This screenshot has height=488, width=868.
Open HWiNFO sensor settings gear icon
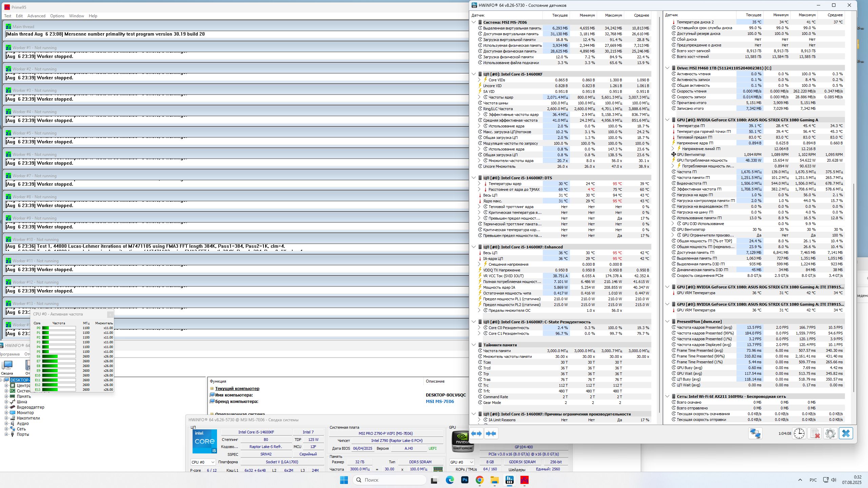pyautogui.click(x=830, y=433)
